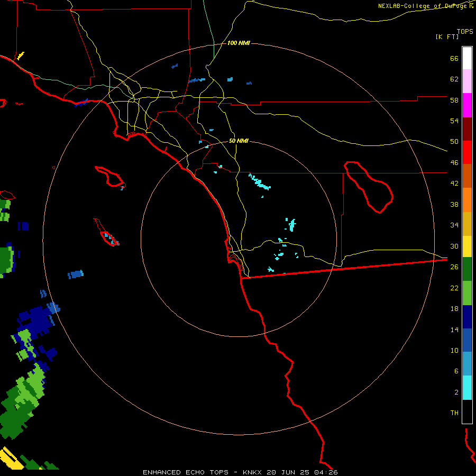Select the "58" legend value
Viewport: 476px width, 476px height.
(454, 100)
